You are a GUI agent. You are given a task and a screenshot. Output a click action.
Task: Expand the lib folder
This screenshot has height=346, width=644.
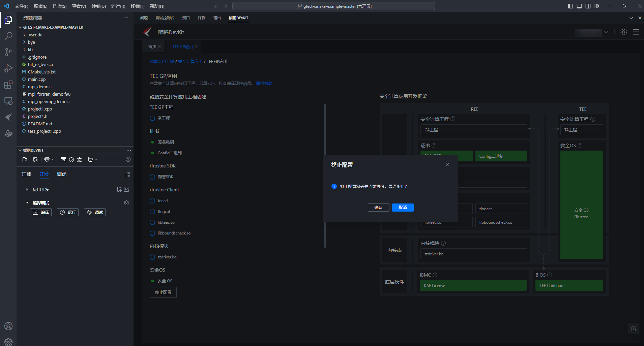click(24, 50)
